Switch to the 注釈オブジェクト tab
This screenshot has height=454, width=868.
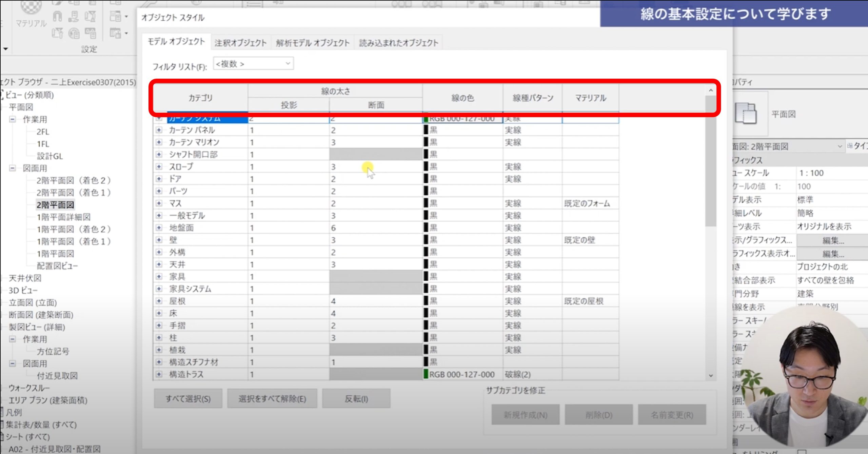coord(240,43)
